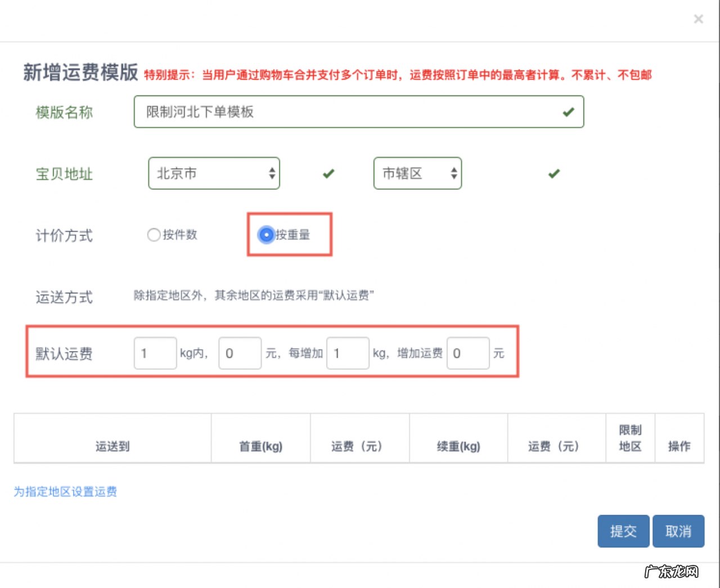Click the first kg input of 默认运费

point(155,353)
